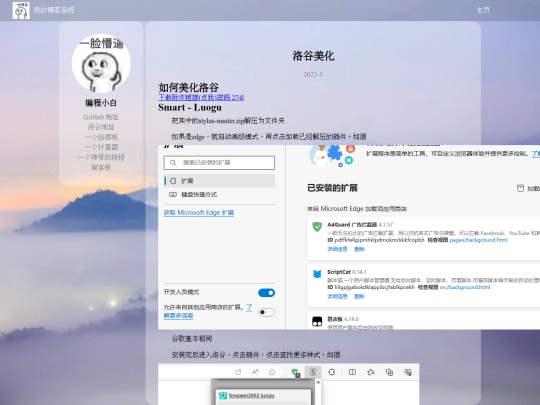This screenshot has width=540, height=405.
Task: Click the Smart - Luogu heading
Action: 190,107
